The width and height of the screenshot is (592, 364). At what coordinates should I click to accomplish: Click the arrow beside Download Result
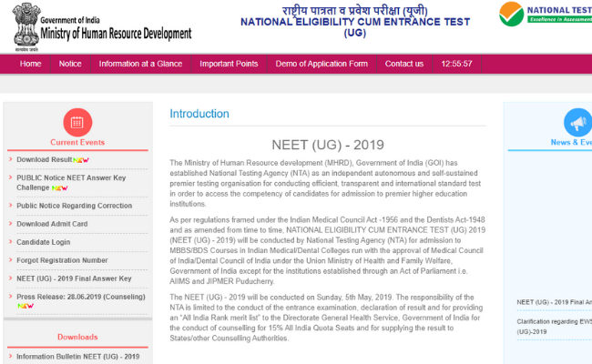coord(9,159)
